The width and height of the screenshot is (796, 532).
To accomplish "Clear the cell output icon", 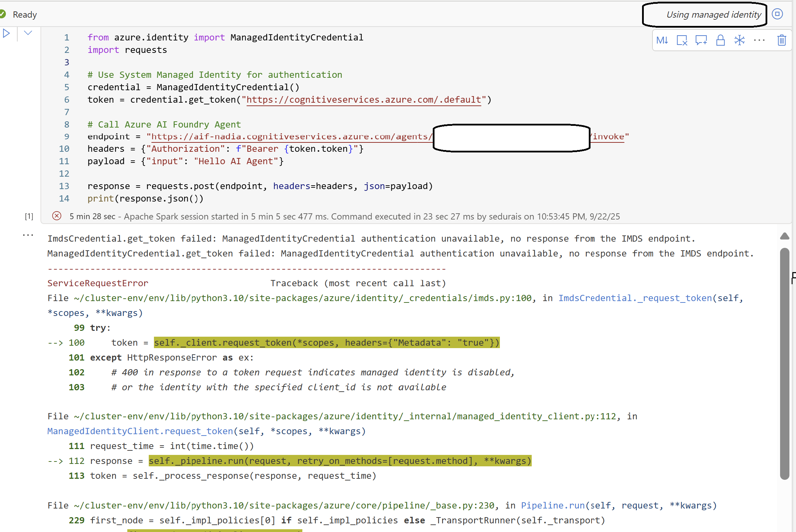I will (x=682, y=40).
